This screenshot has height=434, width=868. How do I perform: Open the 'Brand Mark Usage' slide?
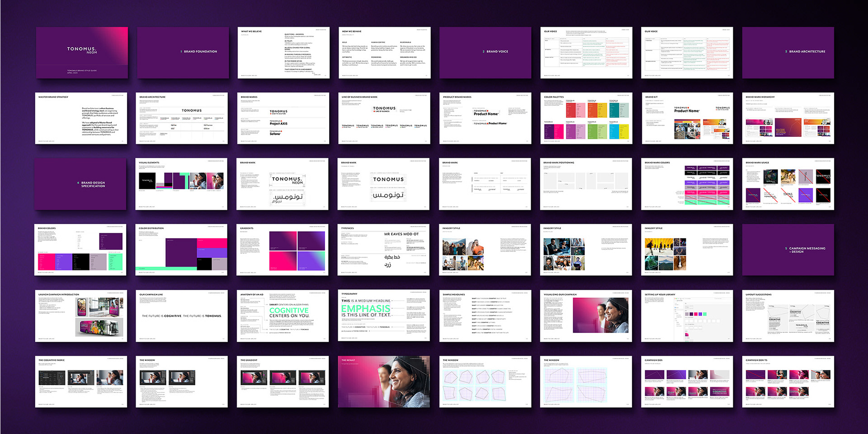788,184
